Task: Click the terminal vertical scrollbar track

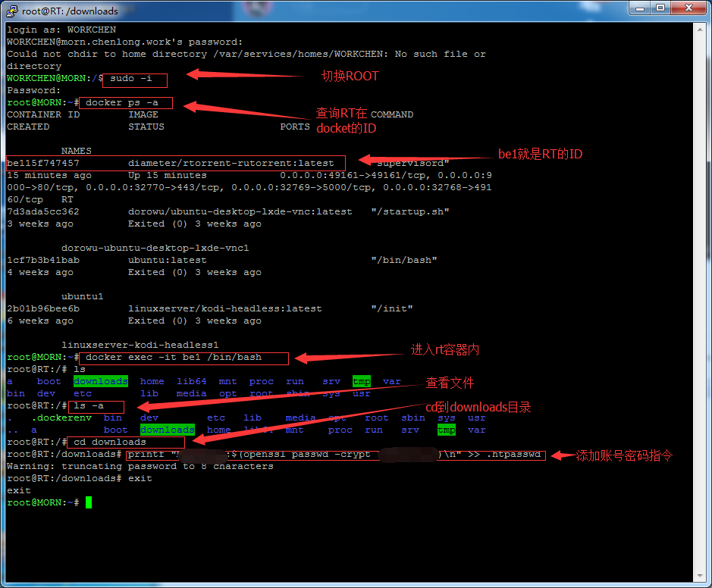Action: click(700, 302)
